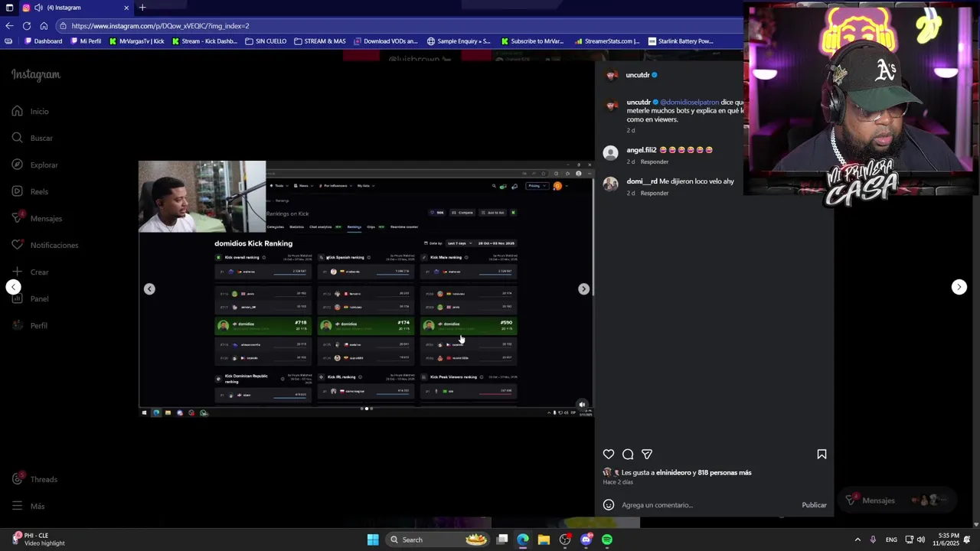Click Responder under domi__rd comment
This screenshot has width=980, height=551.
(x=655, y=194)
